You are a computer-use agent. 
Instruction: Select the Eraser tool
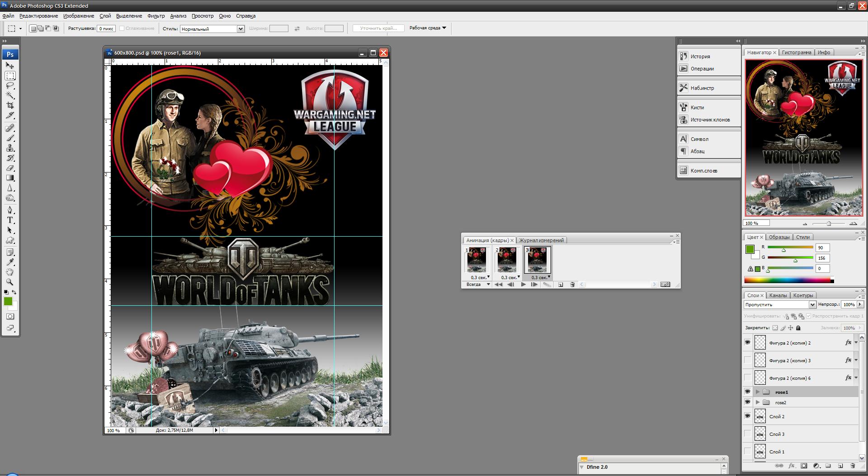pyautogui.click(x=10, y=168)
